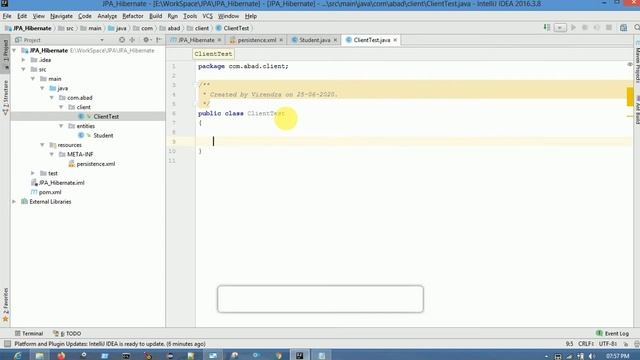
Task: Collapse the main folder arrow
Action: point(33,78)
